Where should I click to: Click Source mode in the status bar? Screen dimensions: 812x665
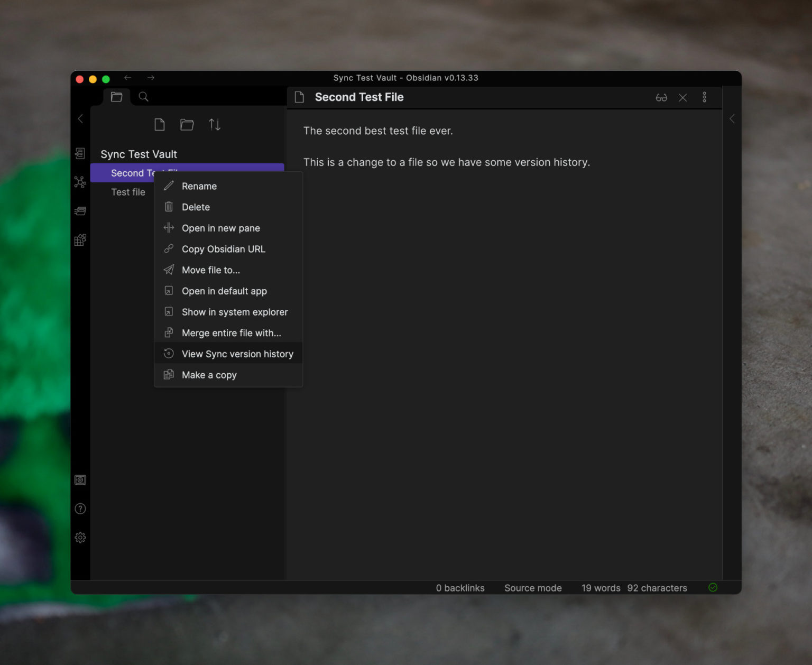coord(533,588)
